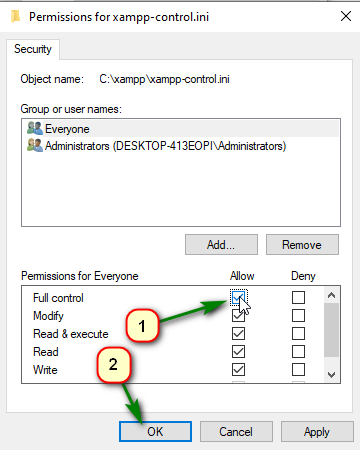The width and height of the screenshot is (360, 450).
Task: Select the Everyone group entry
Action: click(181, 129)
